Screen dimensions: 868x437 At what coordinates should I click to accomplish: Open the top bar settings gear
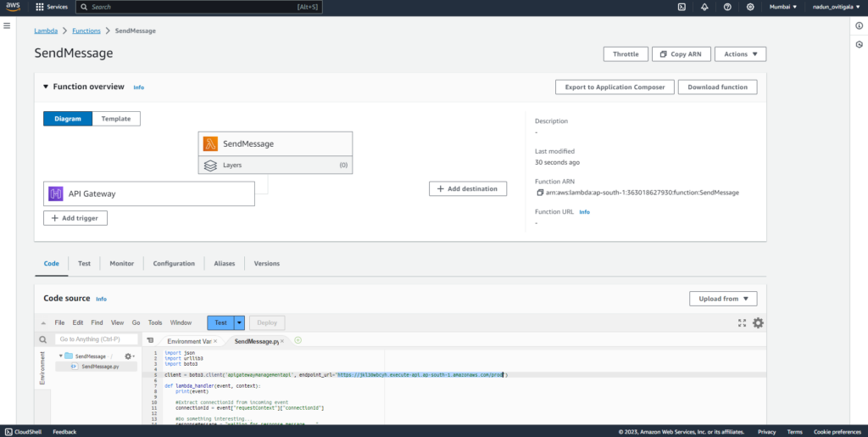pos(750,7)
